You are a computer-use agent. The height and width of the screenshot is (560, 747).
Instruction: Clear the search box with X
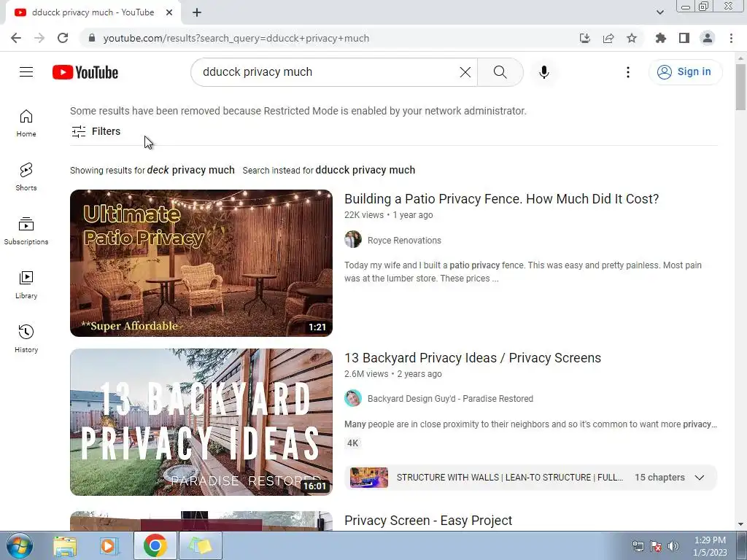[x=465, y=72]
